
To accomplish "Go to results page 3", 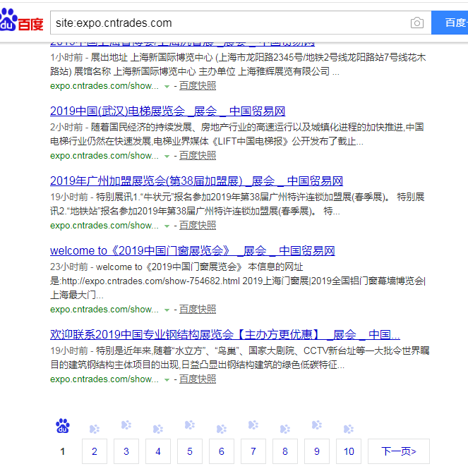I will [126, 451].
